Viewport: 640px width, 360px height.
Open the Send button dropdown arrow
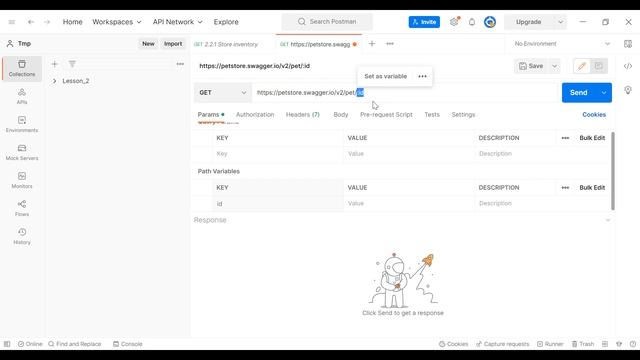click(604, 93)
